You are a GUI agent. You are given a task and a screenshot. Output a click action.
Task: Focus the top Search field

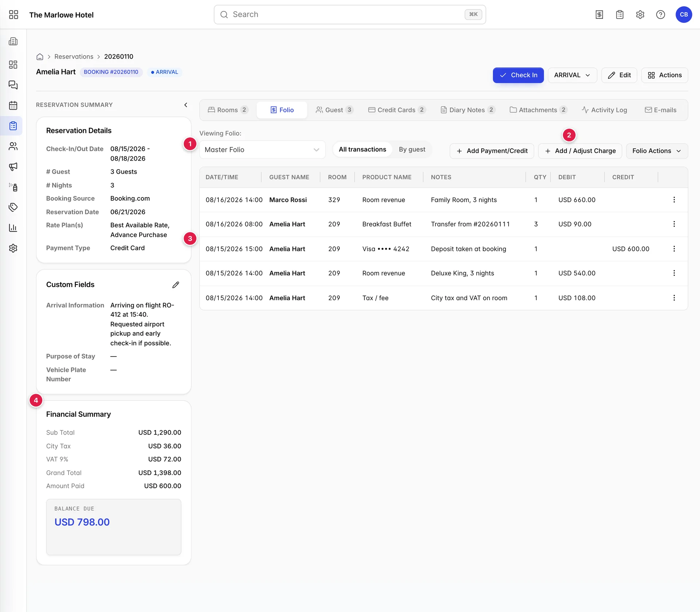point(350,15)
